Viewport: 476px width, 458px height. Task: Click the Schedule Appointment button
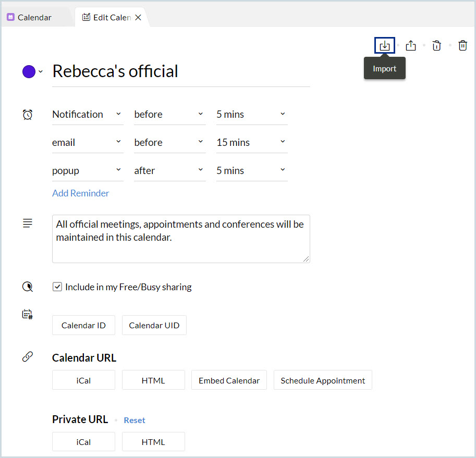point(323,380)
